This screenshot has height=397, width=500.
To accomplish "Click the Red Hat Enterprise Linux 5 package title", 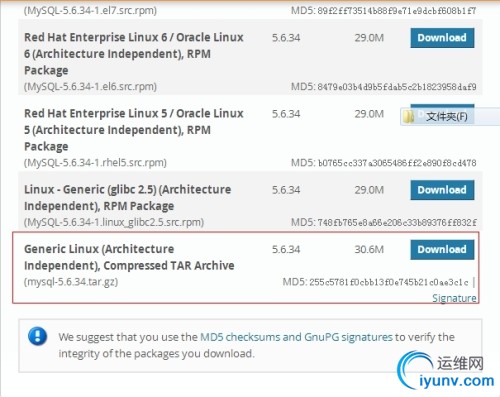I will coord(134,130).
